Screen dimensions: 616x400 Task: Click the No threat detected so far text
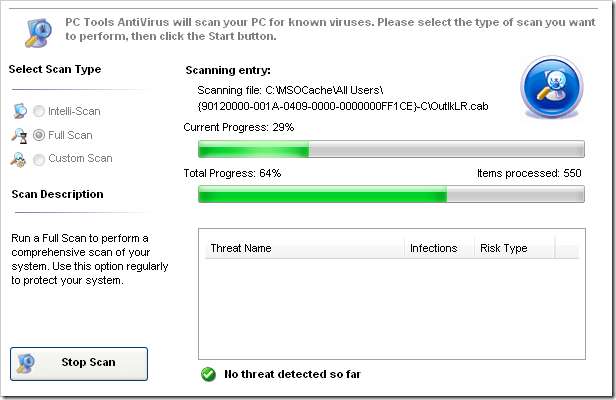pyautogui.click(x=292, y=374)
